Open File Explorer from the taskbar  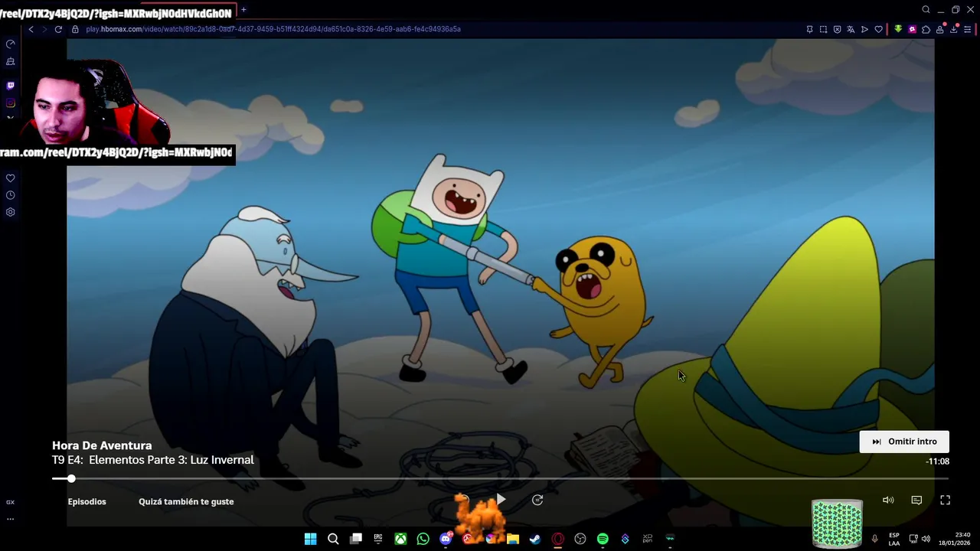[513, 539]
